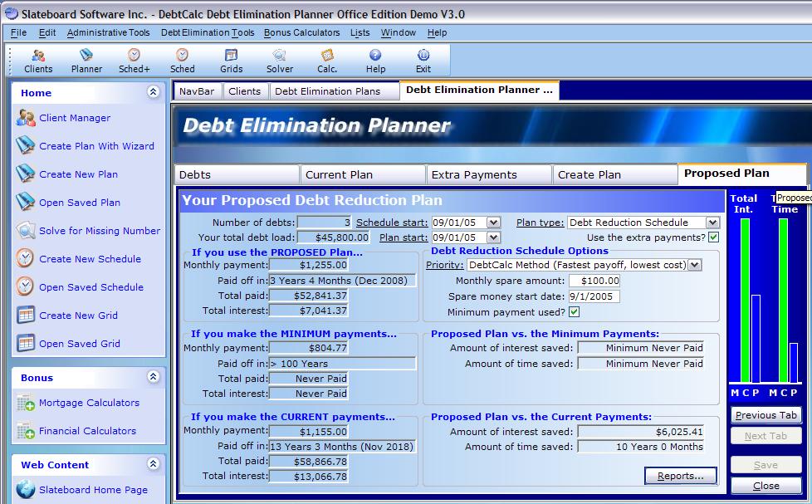Viewport: 812px width, 504px height.
Task: Expand the Priority method dropdown
Action: coord(695,265)
